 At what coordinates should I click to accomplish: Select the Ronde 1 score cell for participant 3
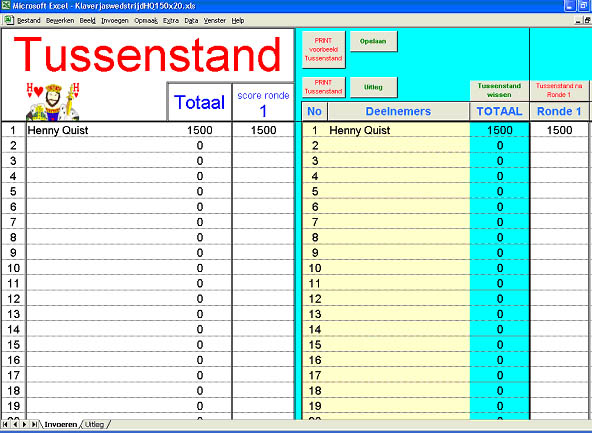point(559,161)
